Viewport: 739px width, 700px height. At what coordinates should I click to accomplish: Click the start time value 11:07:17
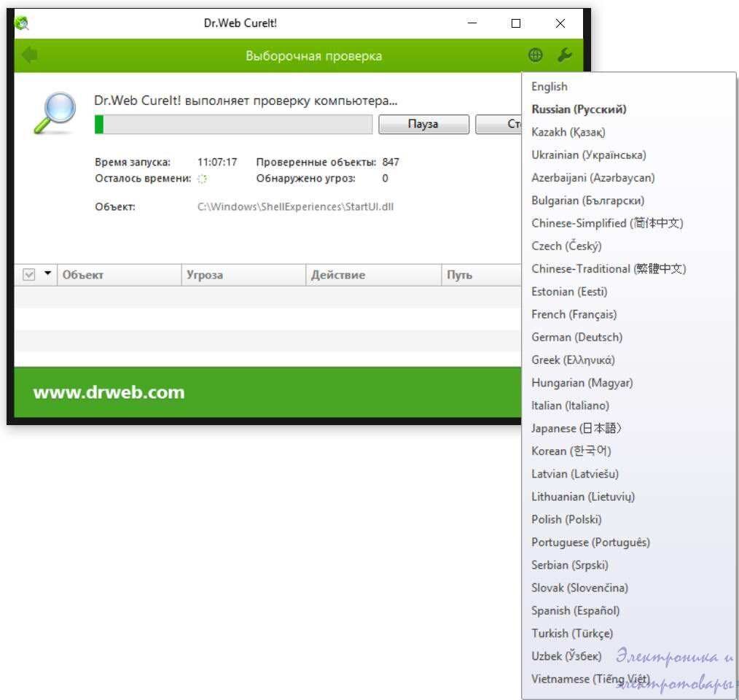pos(217,163)
